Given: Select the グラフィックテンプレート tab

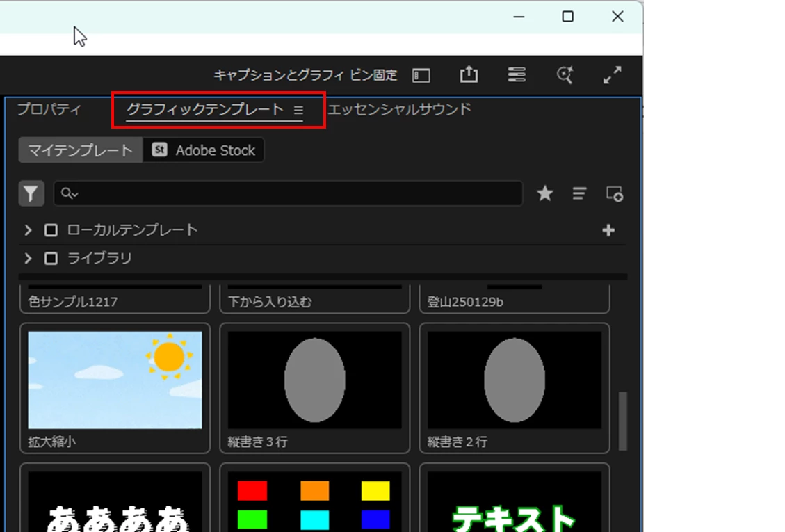Looking at the screenshot, I should 205,109.
